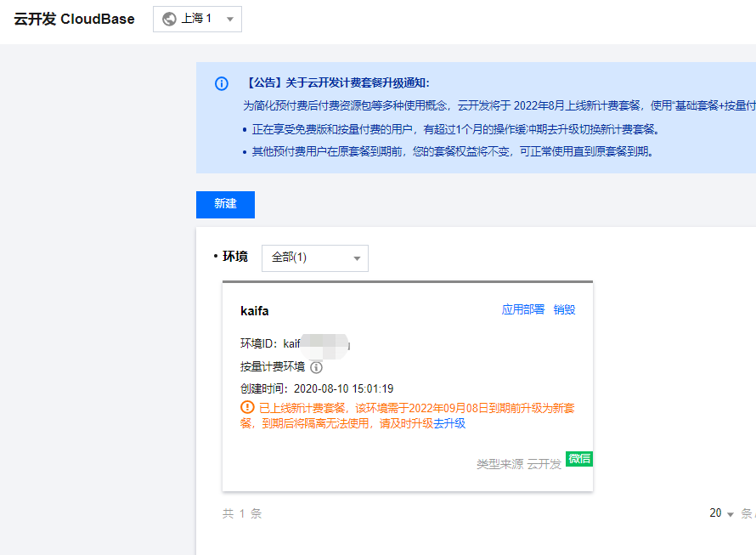756x555 pixels.
Task: Click the 创建时间: 2020-08-10 15:01:19 text
Action: [317, 388]
